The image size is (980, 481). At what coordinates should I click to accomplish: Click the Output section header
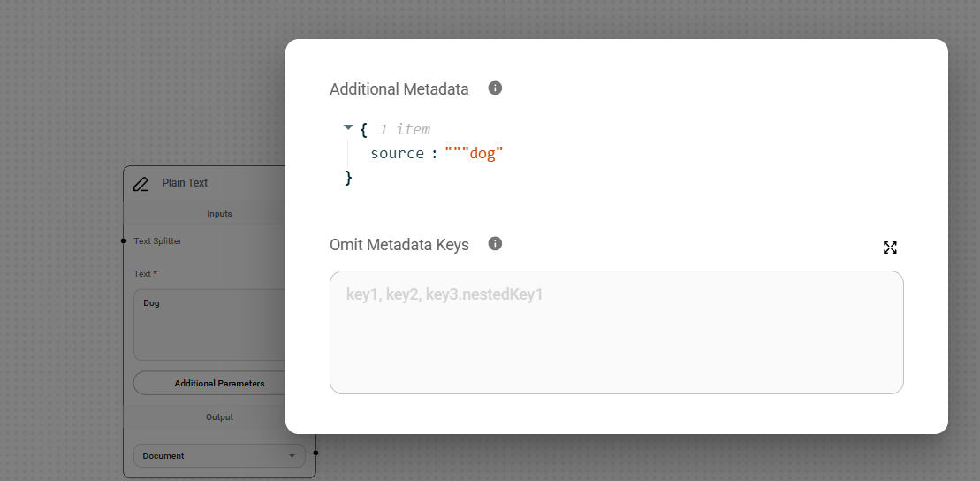(219, 417)
